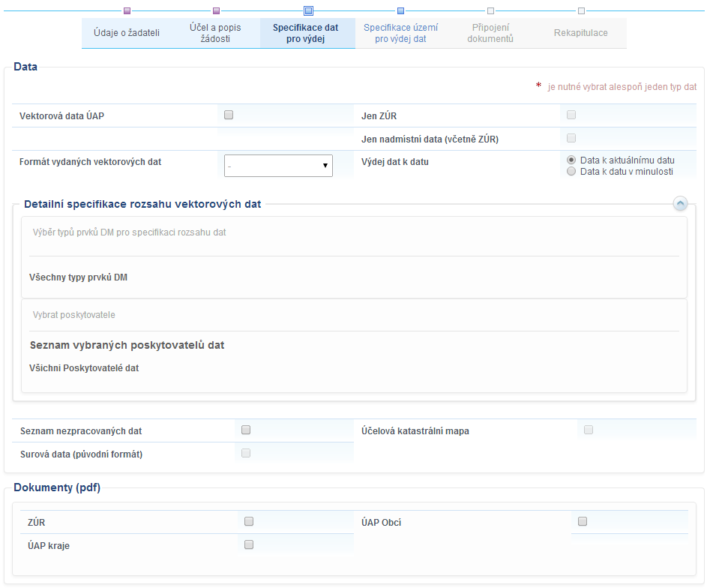
Task: Tick the ZÚR documents checkbox
Action: tap(249, 521)
